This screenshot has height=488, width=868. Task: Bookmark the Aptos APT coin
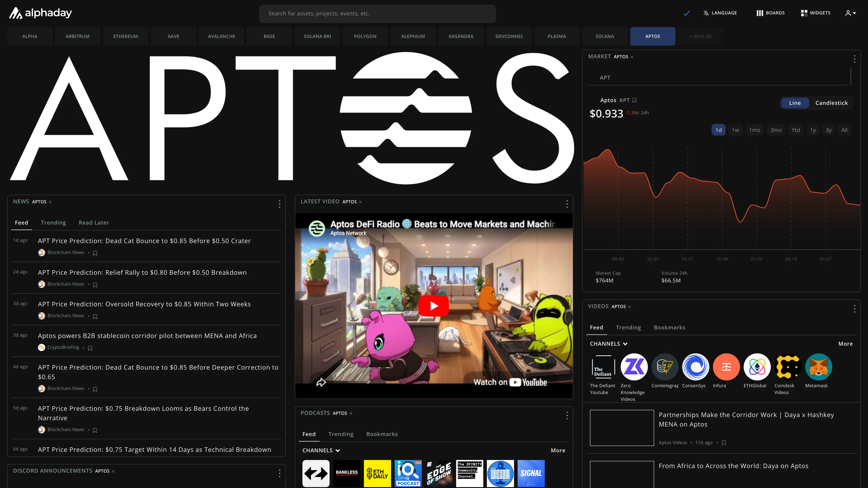point(634,100)
